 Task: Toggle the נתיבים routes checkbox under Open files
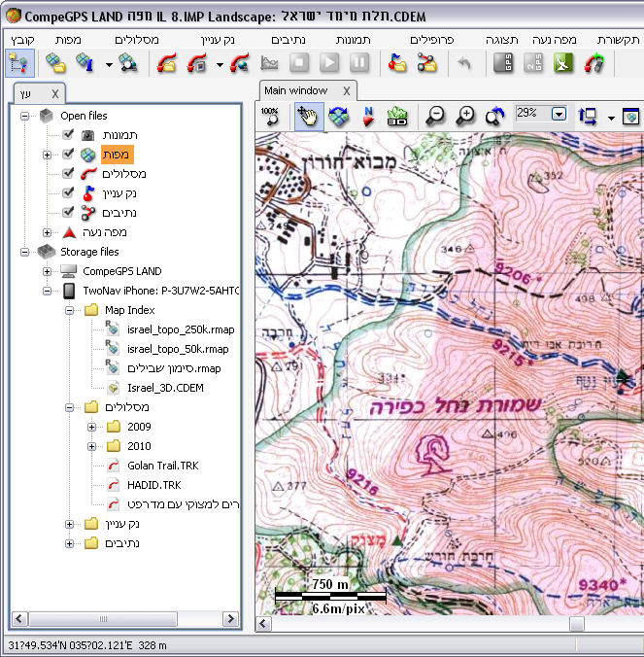point(68,212)
